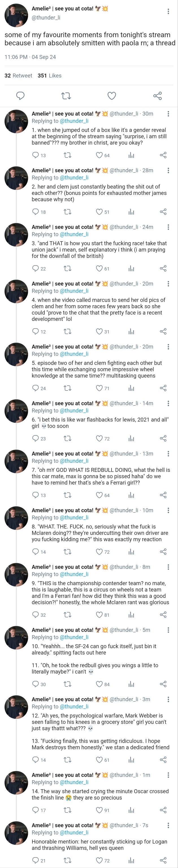Like the Oscar finish line crying tweet
The image size is (178, 868).
coord(99,810)
